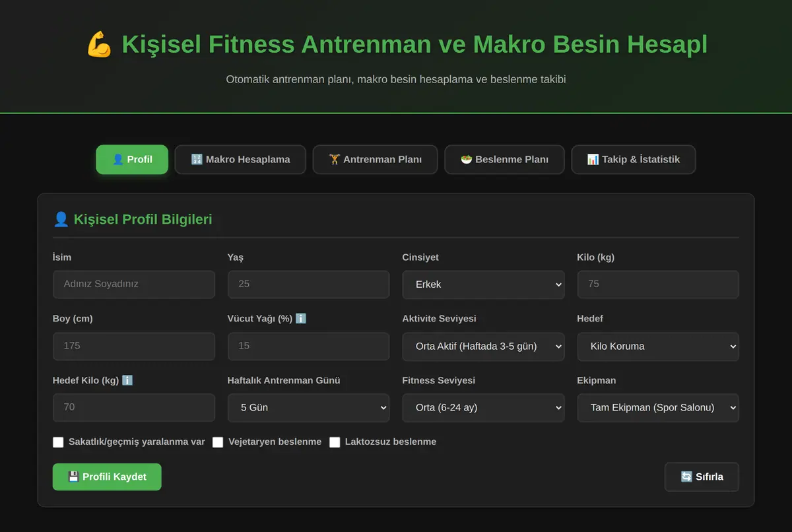Click the info icon beside Vücut Yağı (%)
This screenshot has height=532, width=792.
tap(301, 319)
